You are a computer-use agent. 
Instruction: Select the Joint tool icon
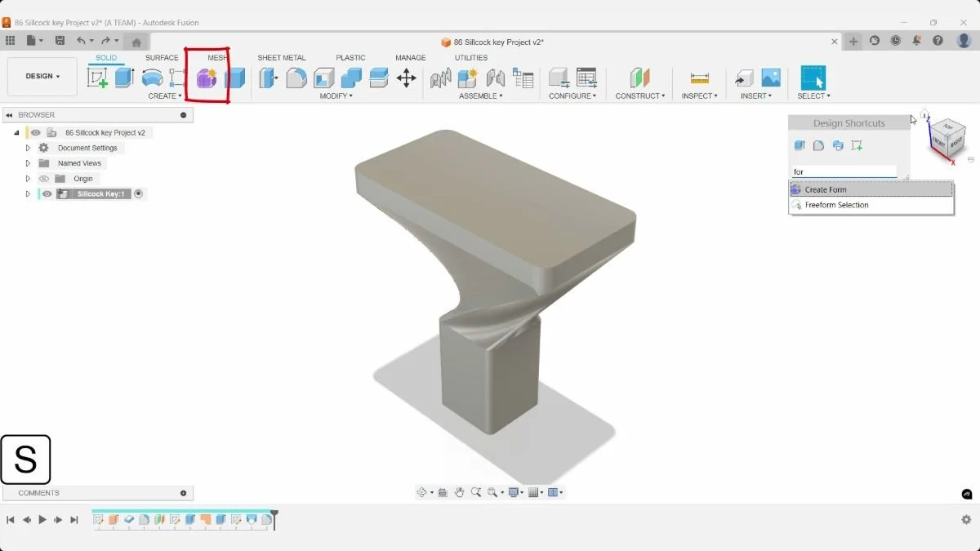click(x=496, y=78)
